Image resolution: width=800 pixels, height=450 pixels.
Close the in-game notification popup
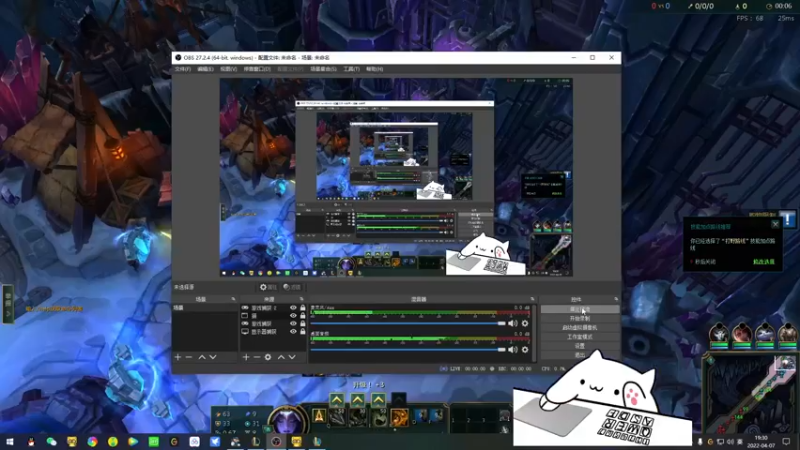(776, 224)
